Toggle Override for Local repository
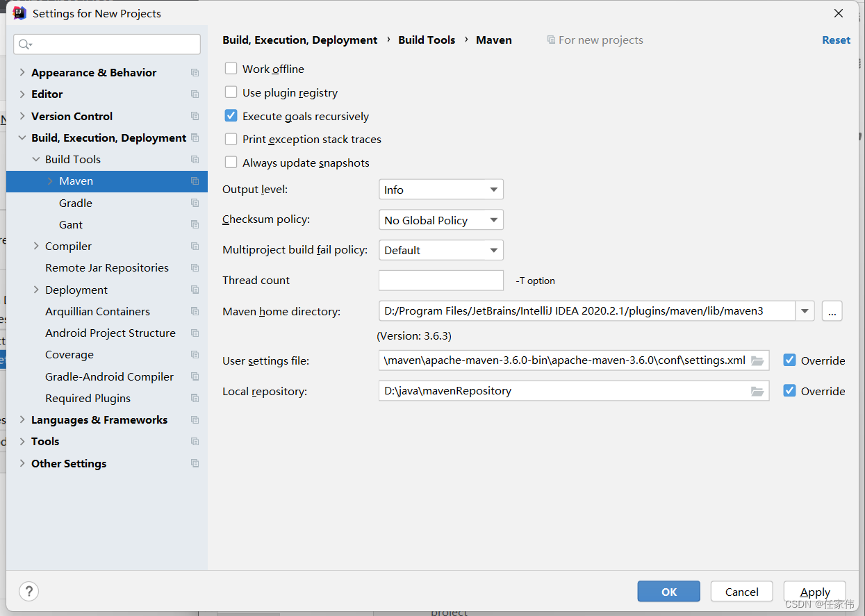Screen dimensions: 865x616 click(x=789, y=391)
